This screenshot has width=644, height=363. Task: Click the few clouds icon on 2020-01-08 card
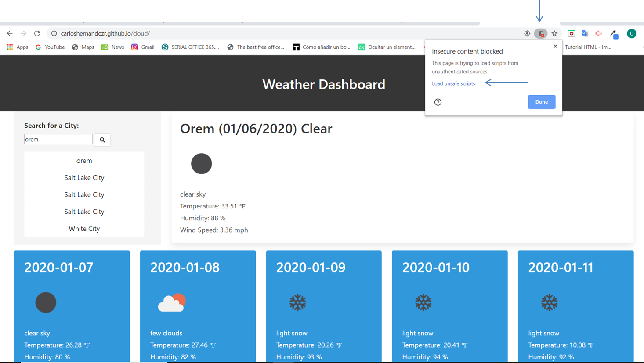[172, 302]
